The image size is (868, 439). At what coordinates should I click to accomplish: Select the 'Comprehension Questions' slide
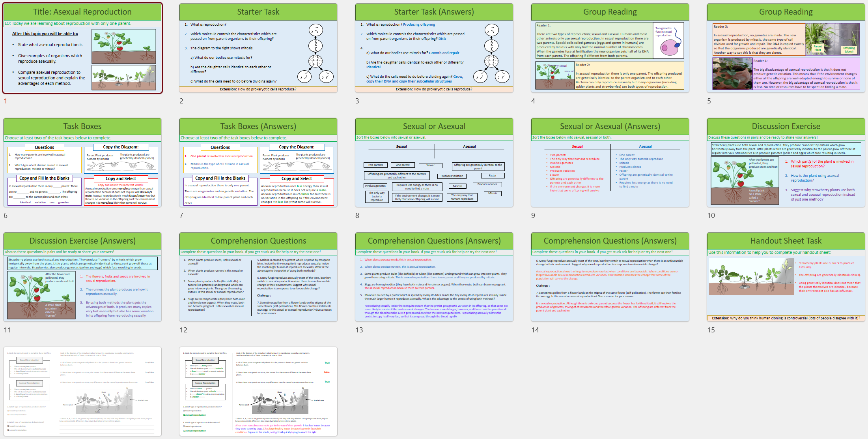pyautogui.click(x=258, y=277)
